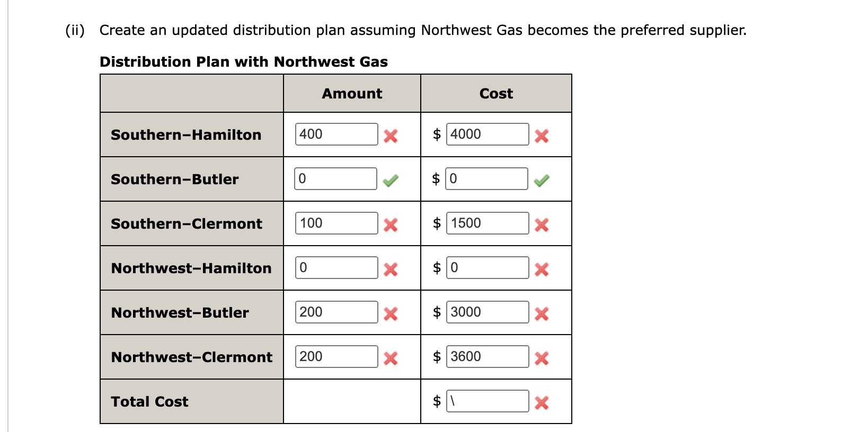Click the red X next to Southern-Hamilton cost
Viewport: 868px width, 432px height.
(541, 136)
